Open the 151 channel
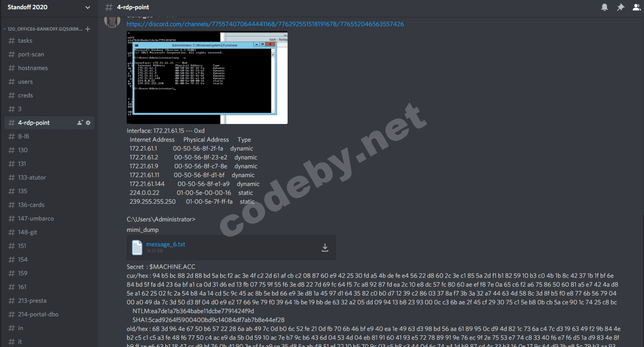Image resolution: width=644 pixels, height=347 pixels. tap(49, 246)
